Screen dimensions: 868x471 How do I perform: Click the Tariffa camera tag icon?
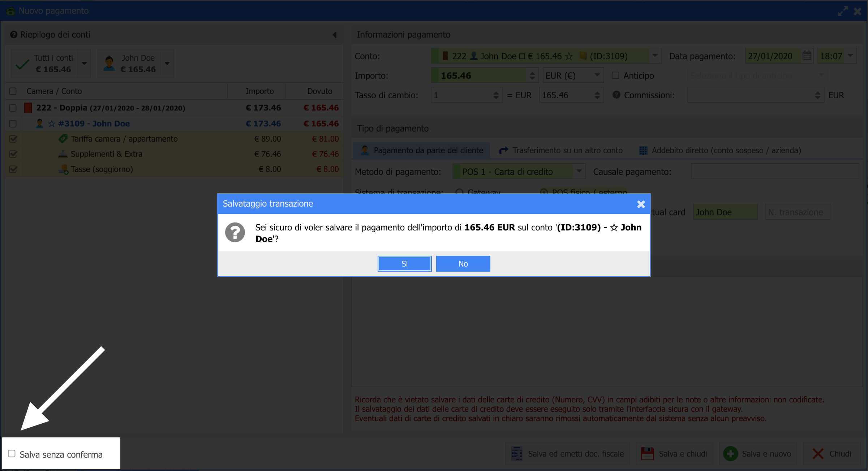(x=63, y=139)
